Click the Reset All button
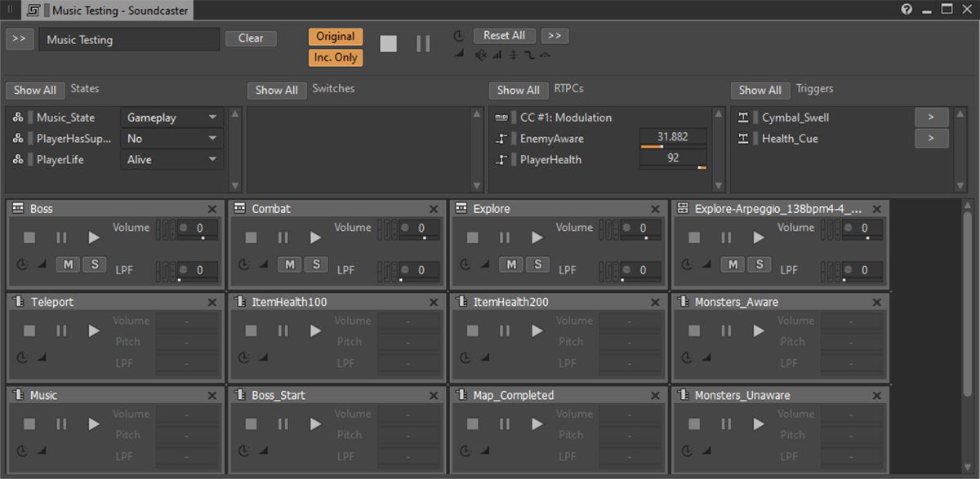This screenshot has height=479, width=980. [x=504, y=36]
